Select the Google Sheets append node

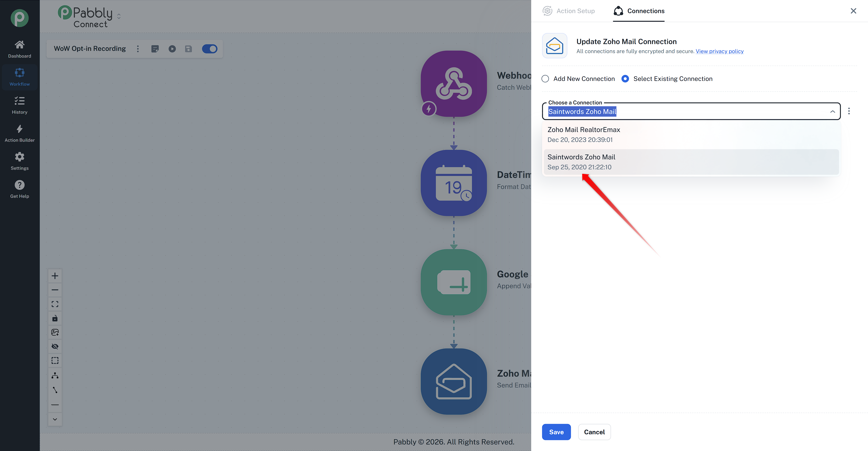pos(454,282)
